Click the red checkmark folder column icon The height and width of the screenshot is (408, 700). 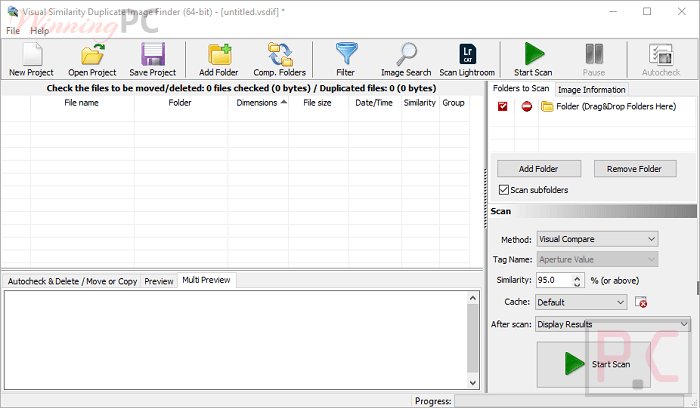coord(503,106)
